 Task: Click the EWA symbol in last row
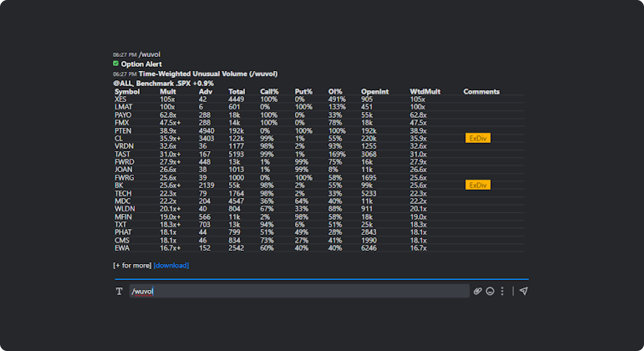click(122, 248)
